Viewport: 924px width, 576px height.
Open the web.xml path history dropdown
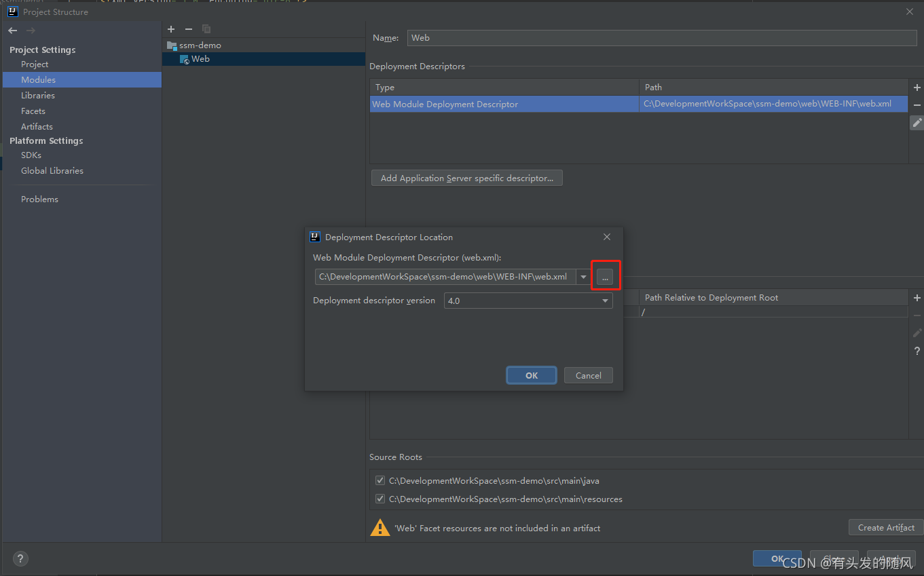583,277
